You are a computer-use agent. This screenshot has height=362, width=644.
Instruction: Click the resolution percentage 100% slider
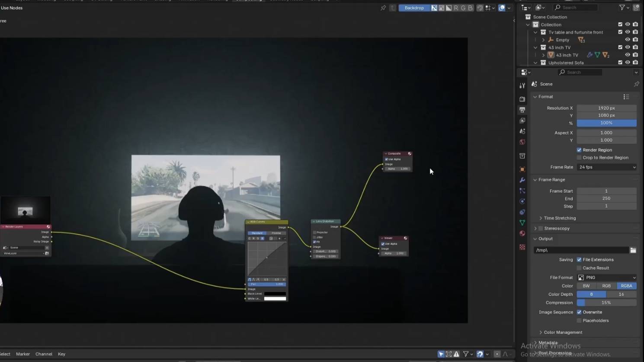point(606,123)
